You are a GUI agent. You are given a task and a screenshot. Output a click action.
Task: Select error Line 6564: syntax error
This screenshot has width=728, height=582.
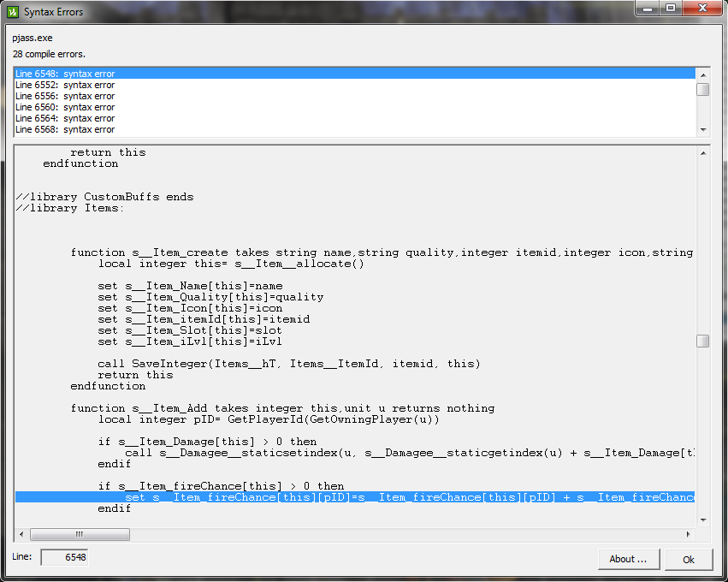point(355,118)
